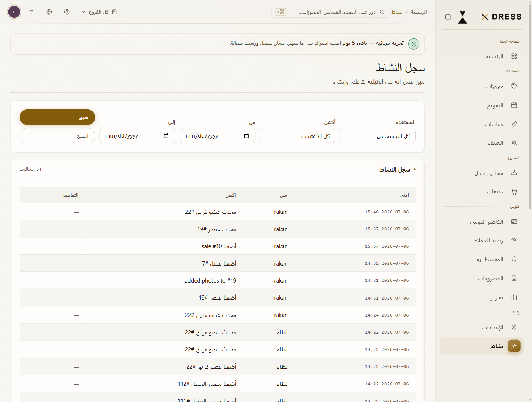Click الرئيسية breadcrumb link
532x402 pixels.
(x=419, y=12)
